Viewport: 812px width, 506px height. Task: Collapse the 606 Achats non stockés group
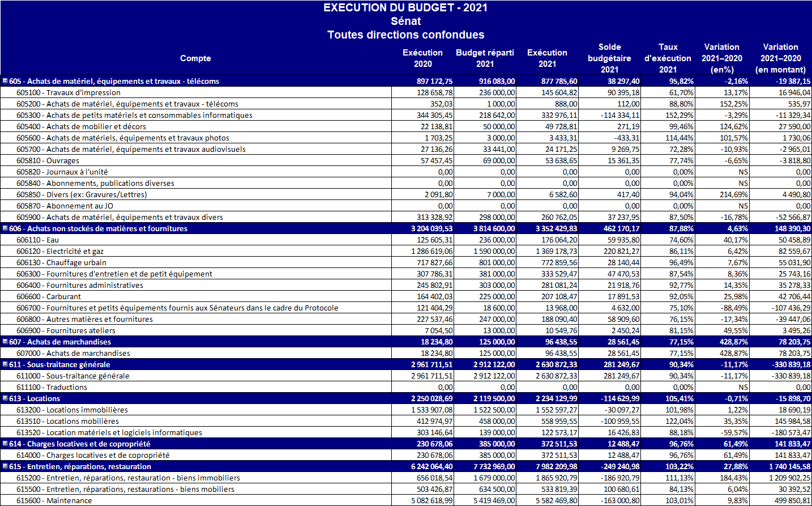(x=5, y=228)
